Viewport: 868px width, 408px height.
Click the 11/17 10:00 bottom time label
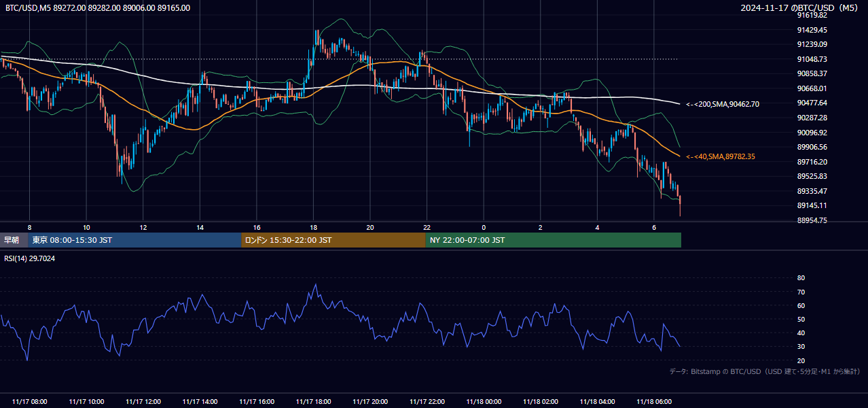pos(86,402)
